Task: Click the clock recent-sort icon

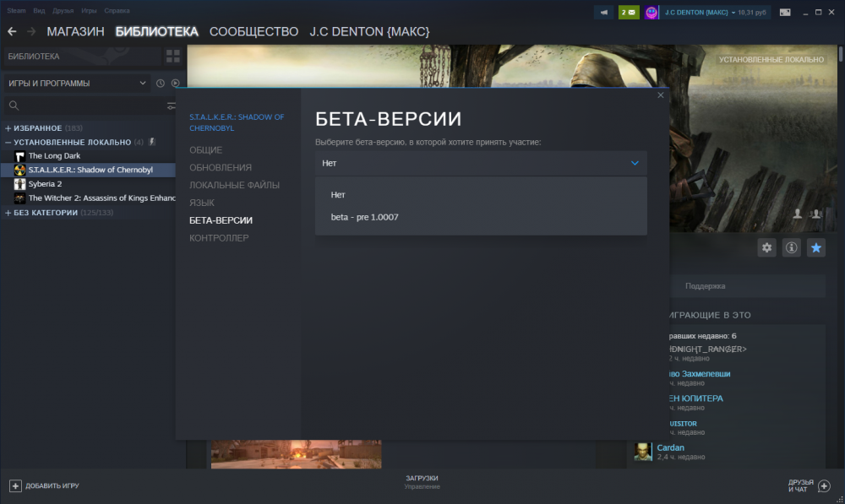Action: click(x=161, y=84)
